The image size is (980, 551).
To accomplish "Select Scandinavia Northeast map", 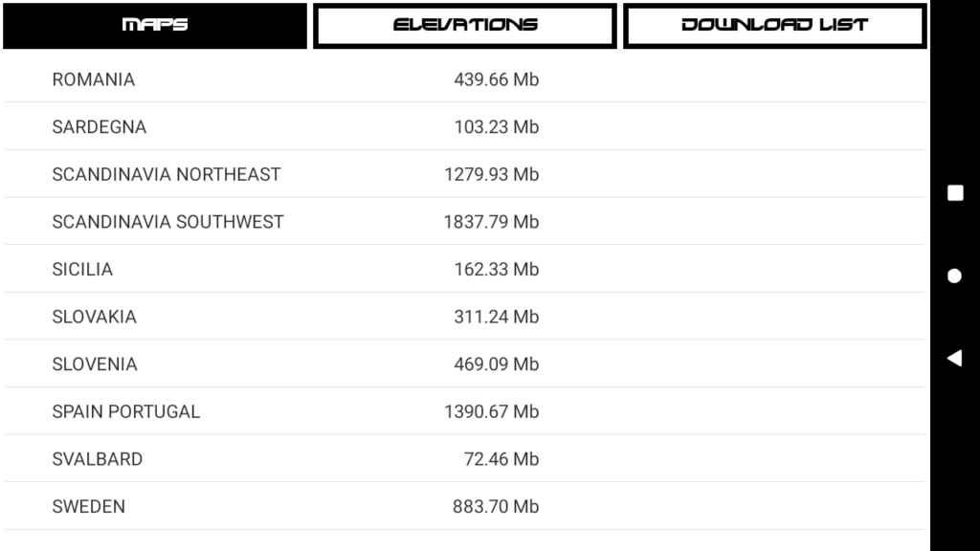I will (x=465, y=174).
